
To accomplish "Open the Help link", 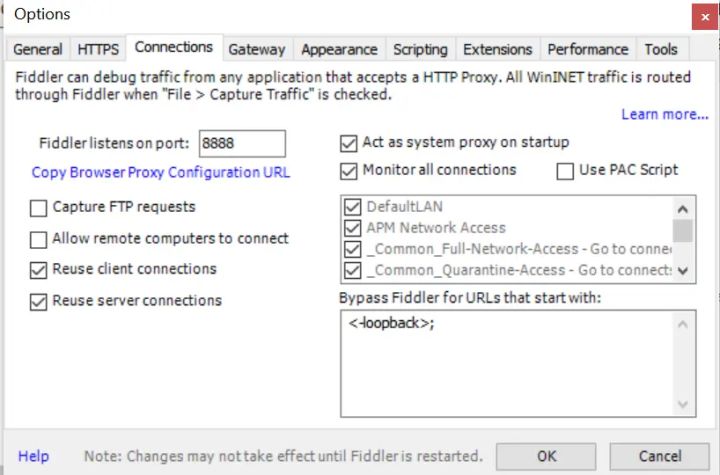I will (34, 456).
